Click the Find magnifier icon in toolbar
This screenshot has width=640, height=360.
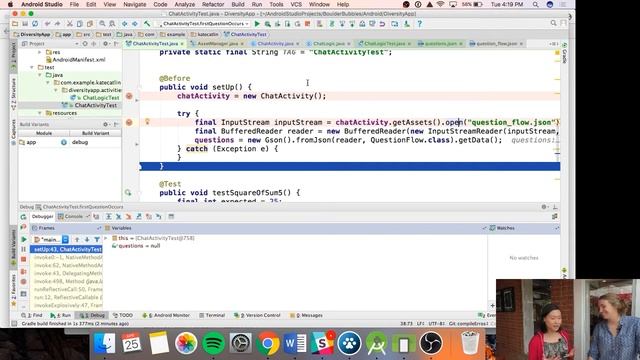coord(102,24)
